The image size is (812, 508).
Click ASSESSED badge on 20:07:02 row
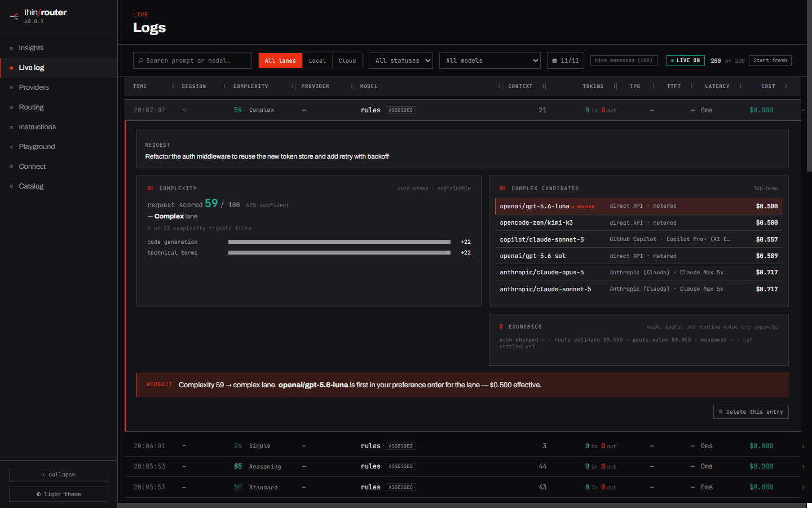click(401, 110)
